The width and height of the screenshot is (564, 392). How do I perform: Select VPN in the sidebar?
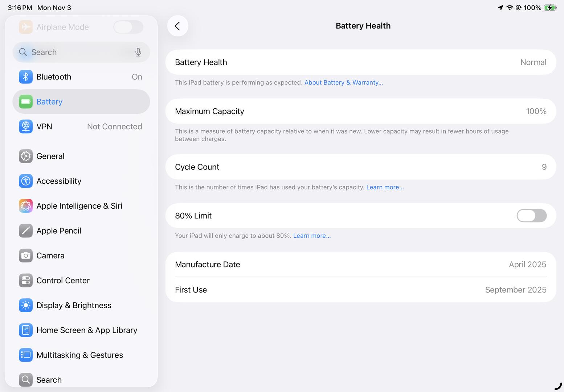[x=44, y=127]
